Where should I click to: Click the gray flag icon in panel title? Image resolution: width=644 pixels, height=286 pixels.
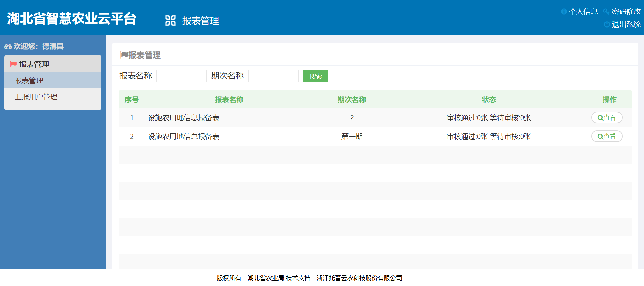click(124, 55)
